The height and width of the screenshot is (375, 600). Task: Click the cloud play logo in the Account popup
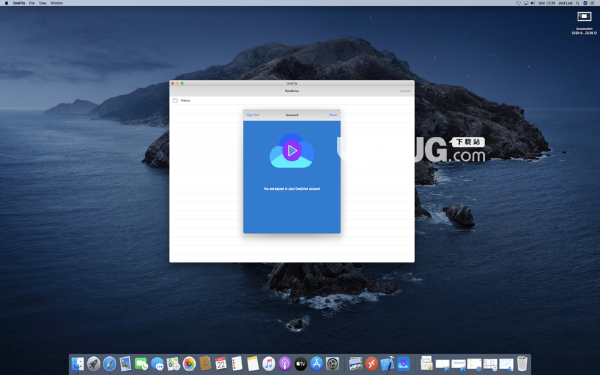pos(292,151)
